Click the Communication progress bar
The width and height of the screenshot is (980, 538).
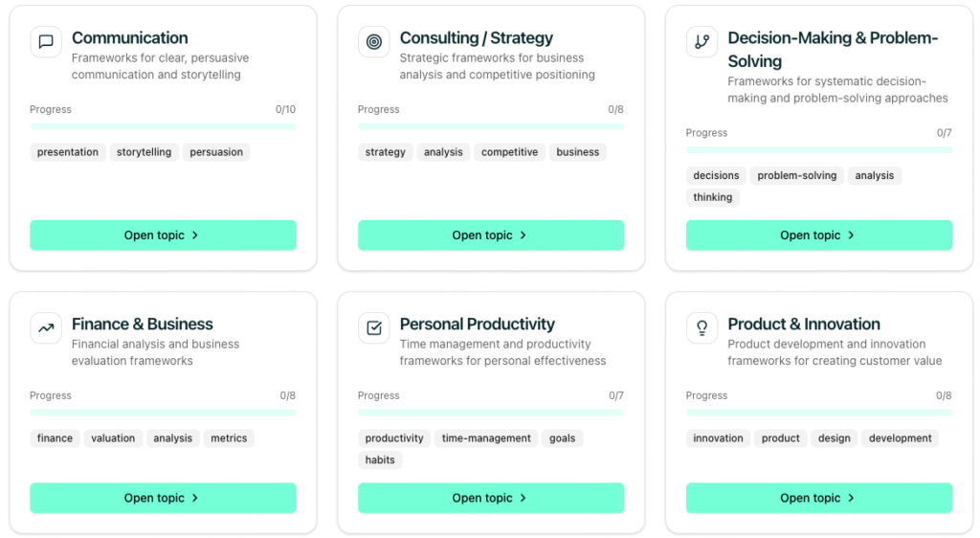point(163,126)
